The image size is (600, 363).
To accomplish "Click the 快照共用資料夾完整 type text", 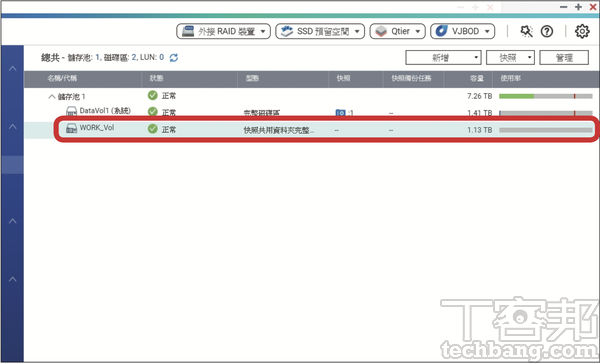I will [x=279, y=130].
